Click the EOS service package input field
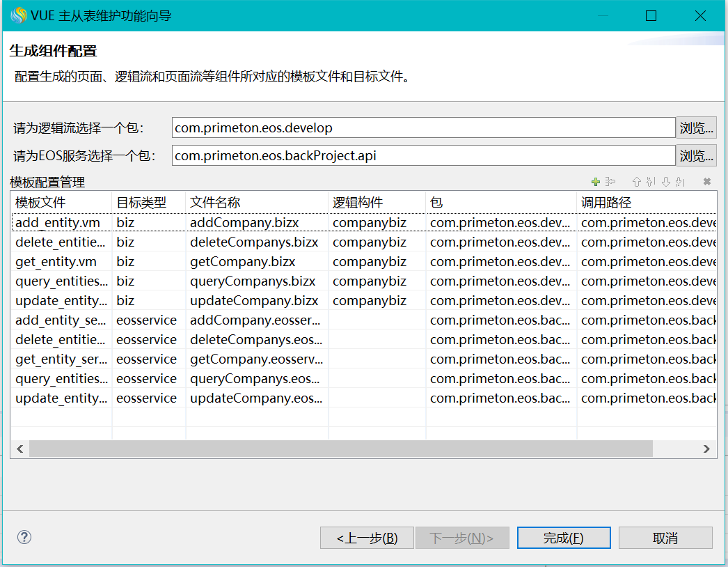The height and width of the screenshot is (567, 728). tap(423, 155)
